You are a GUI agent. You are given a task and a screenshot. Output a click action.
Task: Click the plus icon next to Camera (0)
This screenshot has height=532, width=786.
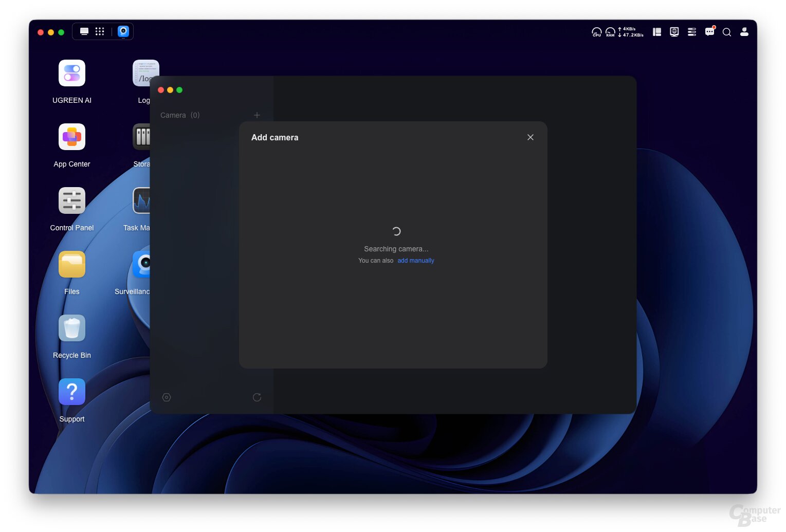coord(257,115)
